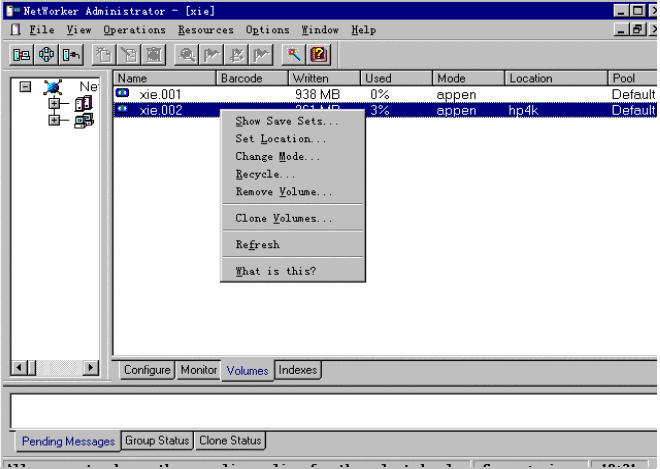Image resolution: width=660 pixels, height=469 pixels.
Task: Collapse the network root tree node
Action: point(25,87)
